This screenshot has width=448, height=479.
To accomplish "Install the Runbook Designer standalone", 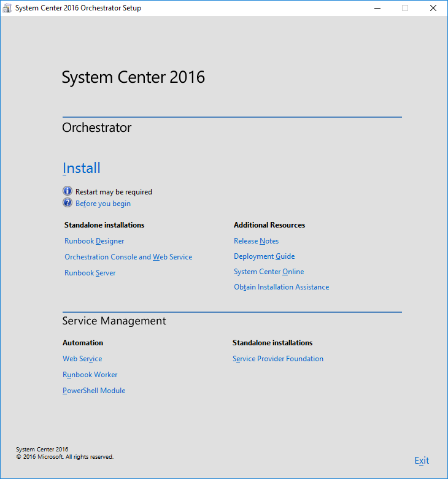I will [94, 241].
